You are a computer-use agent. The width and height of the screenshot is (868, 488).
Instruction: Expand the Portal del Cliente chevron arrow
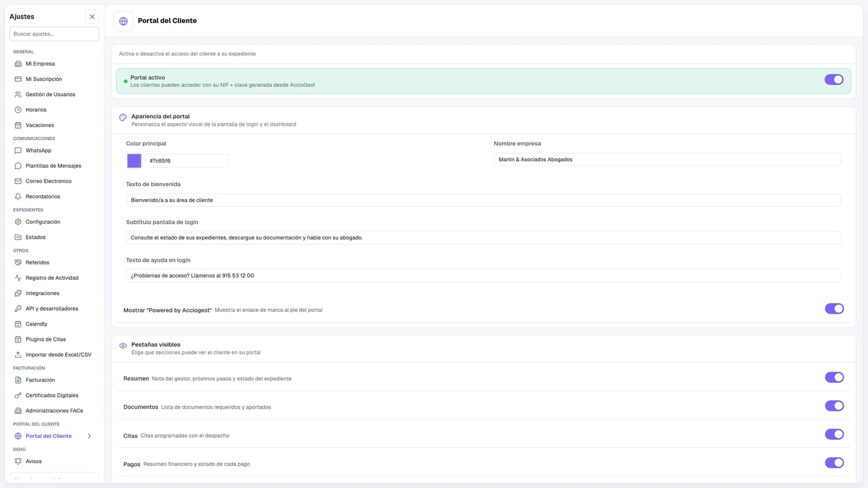[x=89, y=436]
